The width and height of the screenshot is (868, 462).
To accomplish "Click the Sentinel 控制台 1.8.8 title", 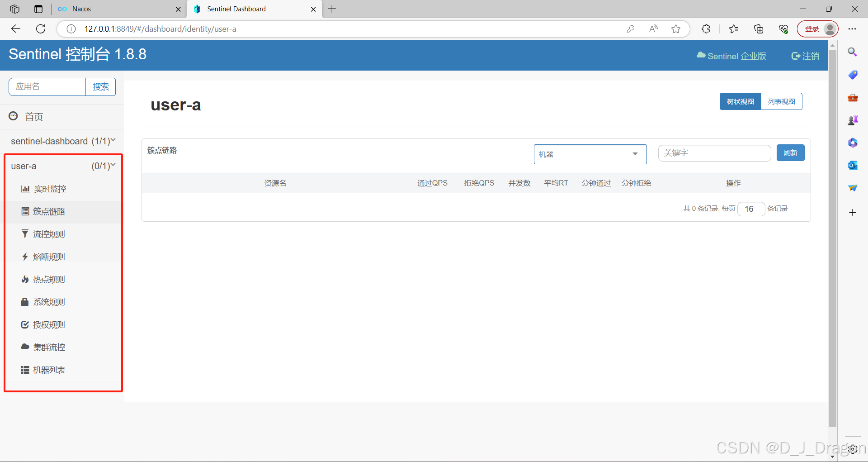I will click(x=78, y=54).
